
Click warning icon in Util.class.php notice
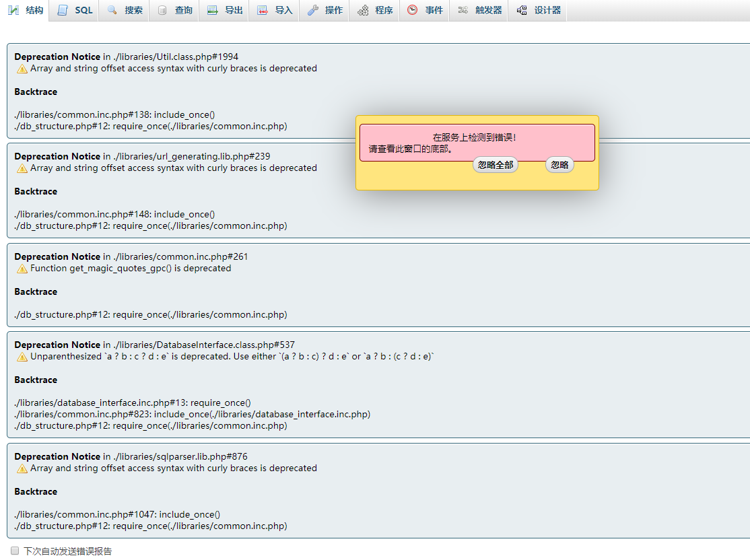coord(22,69)
